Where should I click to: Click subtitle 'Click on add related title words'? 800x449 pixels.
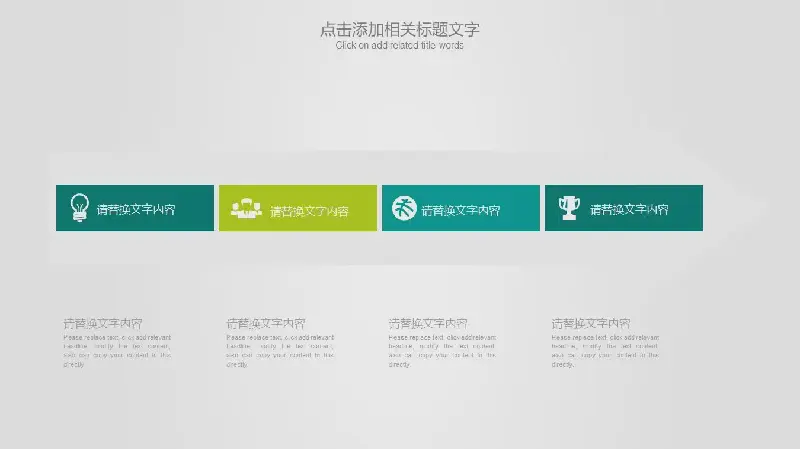pos(399,45)
